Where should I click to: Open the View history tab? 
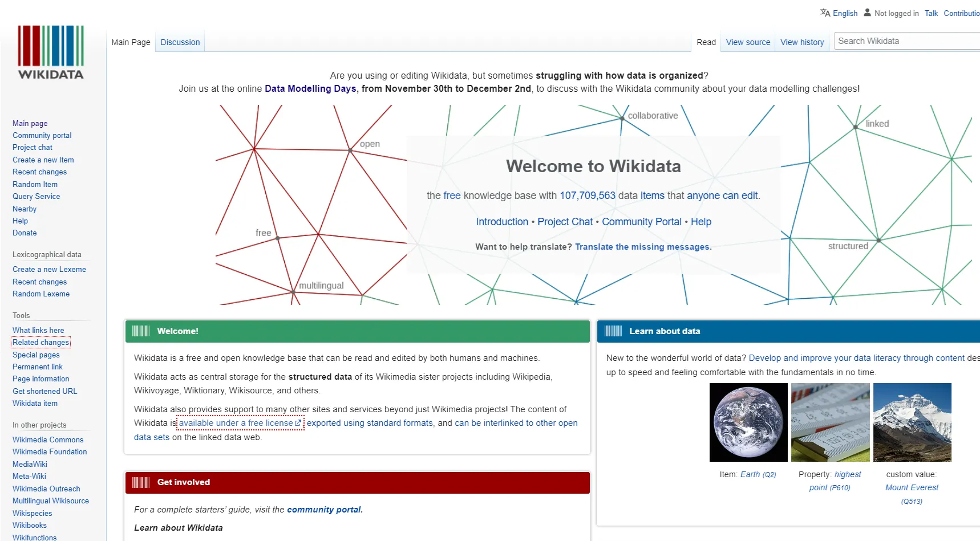coord(801,42)
